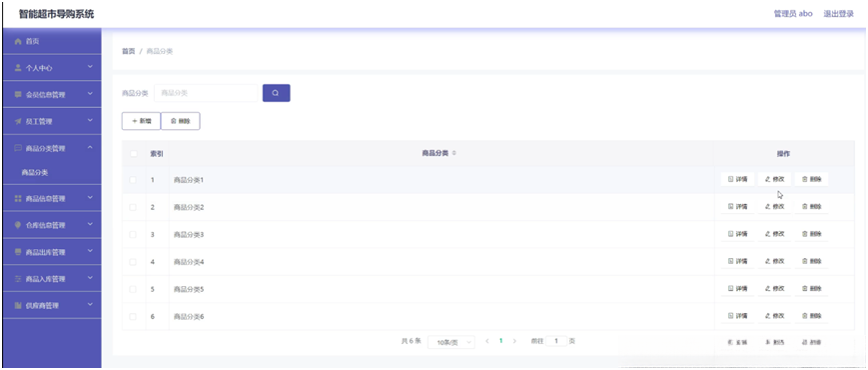Check the checkbox for 商品分类4 row
Image resolution: width=868 pixels, height=370 pixels.
point(133,261)
